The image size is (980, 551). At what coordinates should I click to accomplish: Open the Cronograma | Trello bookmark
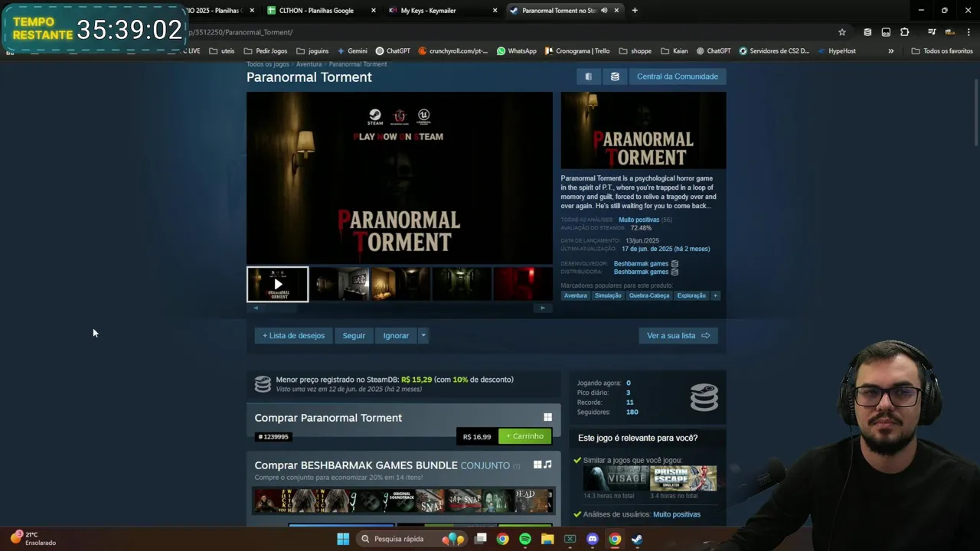coord(577,51)
